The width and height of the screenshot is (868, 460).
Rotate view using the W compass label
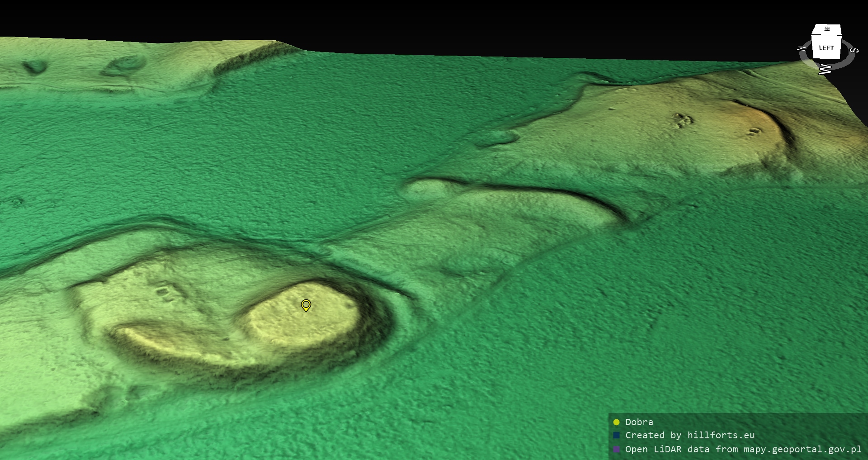click(x=825, y=69)
